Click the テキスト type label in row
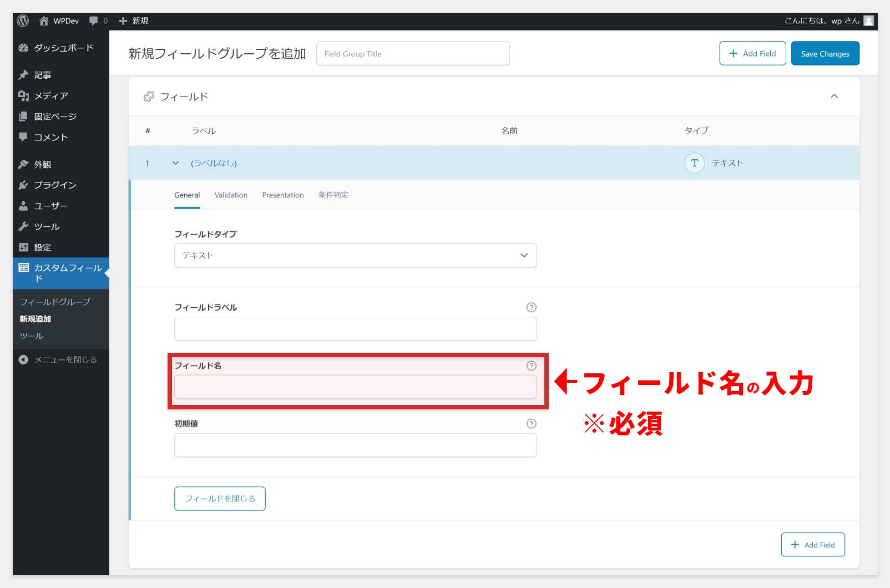This screenshot has width=890, height=588. tap(727, 163)
